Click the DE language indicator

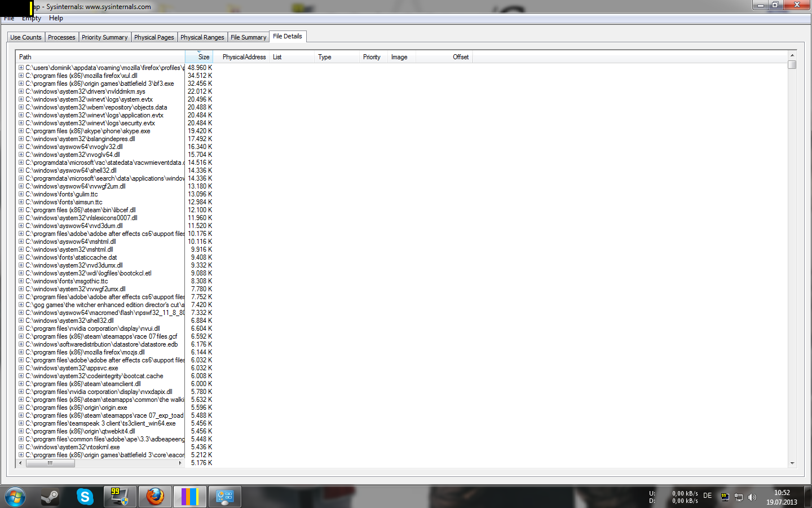pyautogui.click(x=707, y=496)
